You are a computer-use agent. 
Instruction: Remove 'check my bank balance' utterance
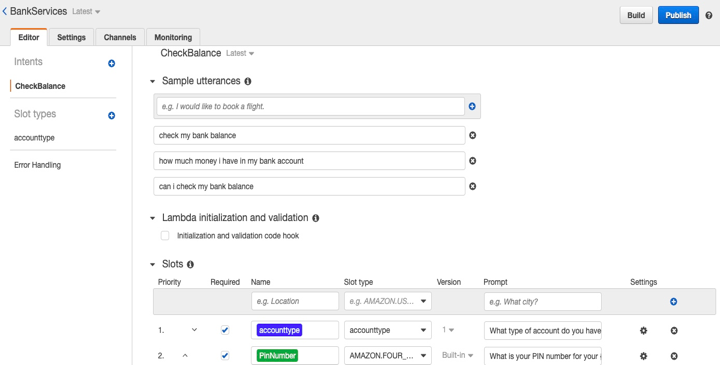472,135
